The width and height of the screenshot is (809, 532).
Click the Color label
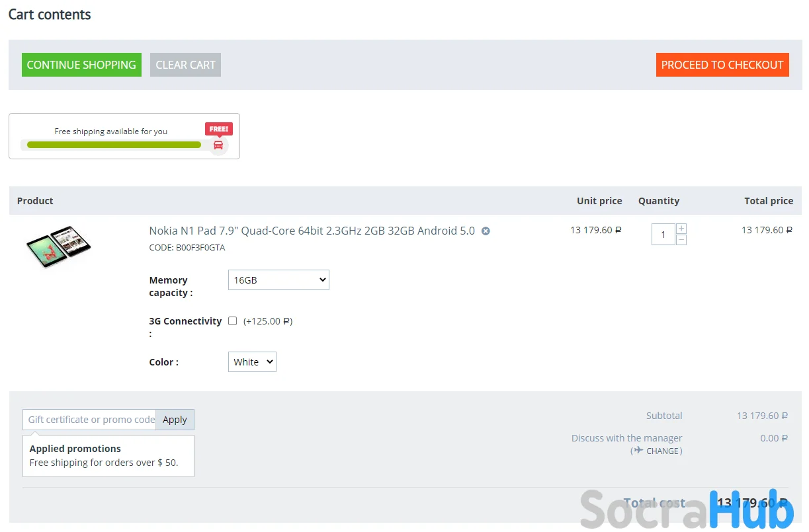point(163,362)
